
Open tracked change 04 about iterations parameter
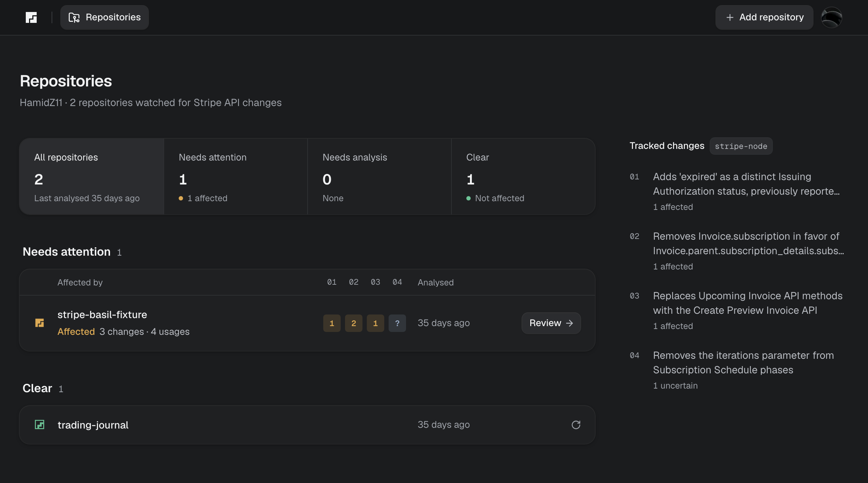pyautogui.click(x=737, y=370)
